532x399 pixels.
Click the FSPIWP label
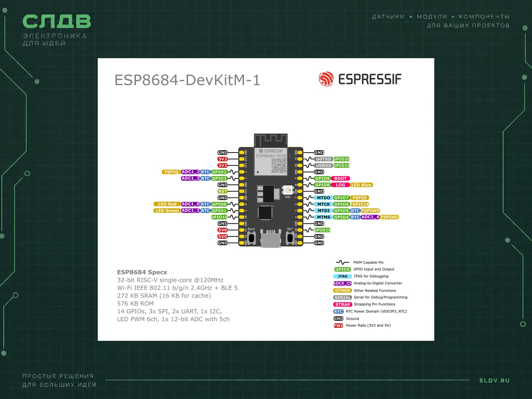click(x=370, y=210)
